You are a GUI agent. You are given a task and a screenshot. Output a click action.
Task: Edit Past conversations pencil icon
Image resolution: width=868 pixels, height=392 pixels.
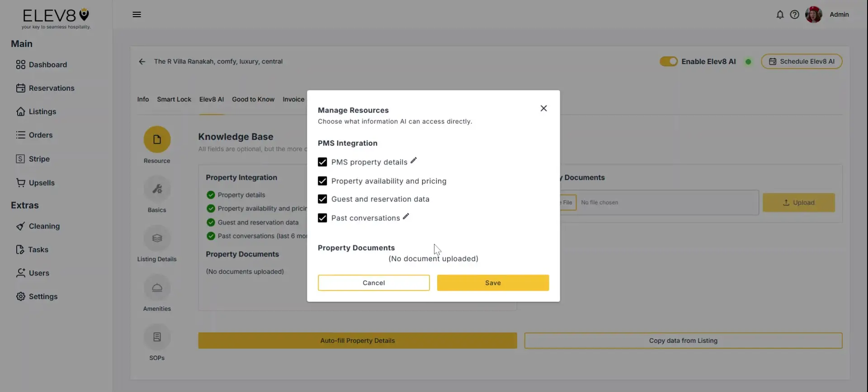[406, 216]
